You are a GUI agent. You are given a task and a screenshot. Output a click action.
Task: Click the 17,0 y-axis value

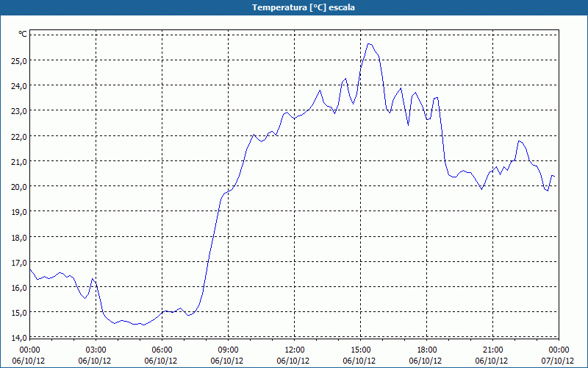click(19, 263)
